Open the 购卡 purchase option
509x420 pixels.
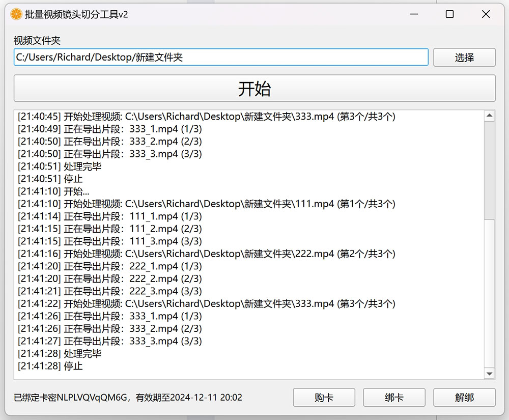(x=324, y=398)
